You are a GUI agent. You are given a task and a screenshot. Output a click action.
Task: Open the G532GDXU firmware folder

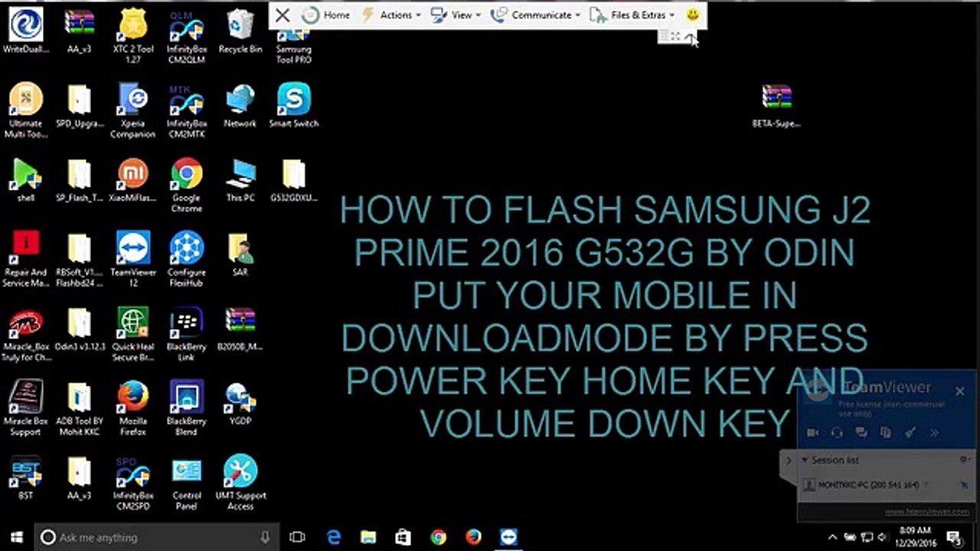click(294, 180)
